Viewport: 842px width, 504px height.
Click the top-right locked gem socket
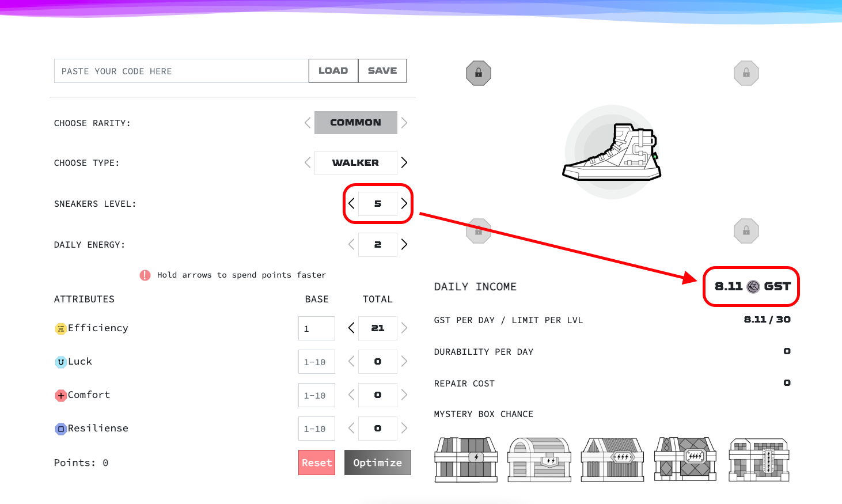746,73
